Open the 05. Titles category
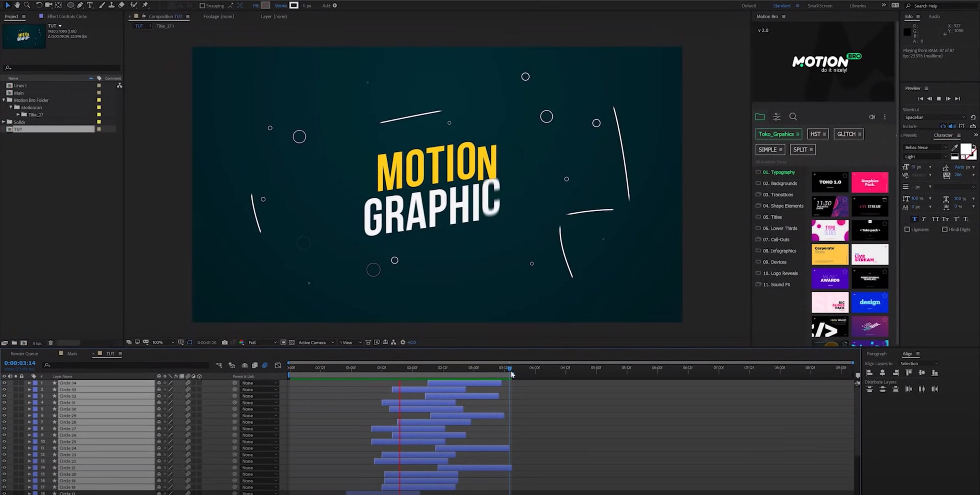The image size is (980, 495). tap(772, 217)
